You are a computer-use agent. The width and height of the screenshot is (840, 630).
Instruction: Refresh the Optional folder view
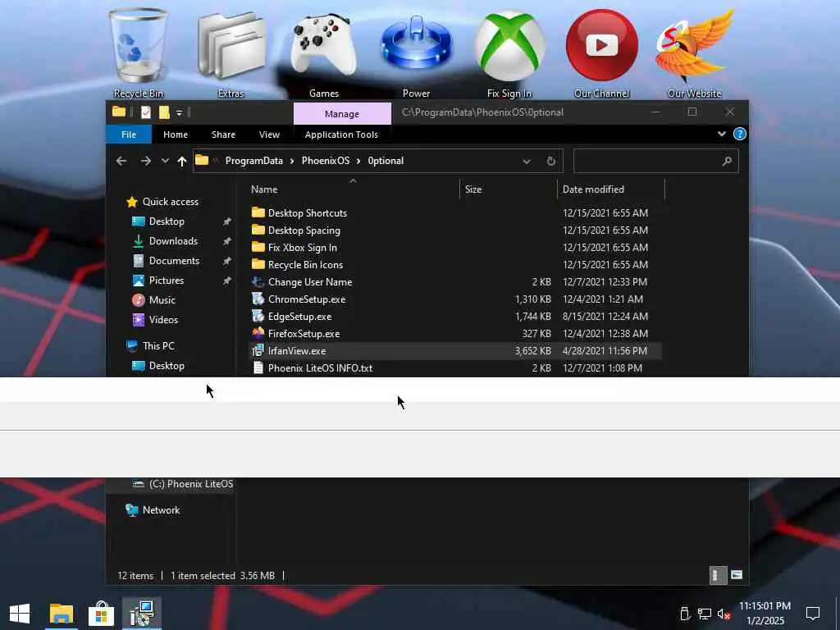click(x=550, y=161)
